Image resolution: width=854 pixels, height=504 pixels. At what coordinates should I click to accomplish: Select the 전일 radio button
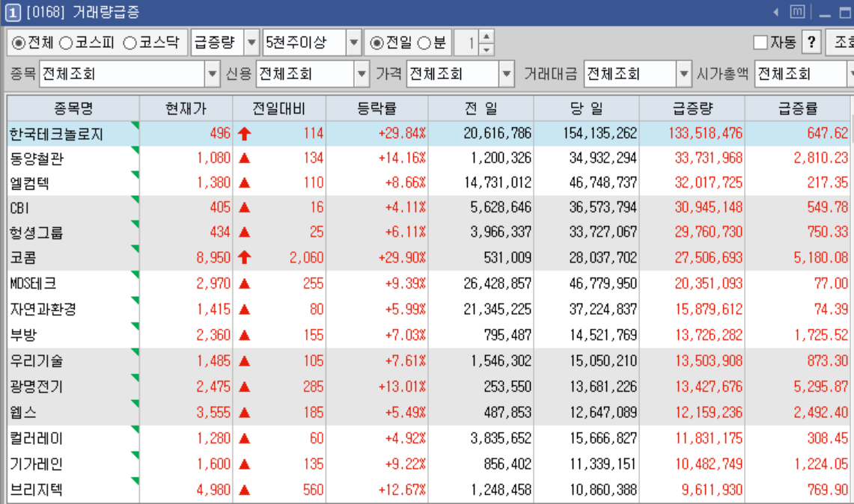pyautogui.click(x=376, y=43)
